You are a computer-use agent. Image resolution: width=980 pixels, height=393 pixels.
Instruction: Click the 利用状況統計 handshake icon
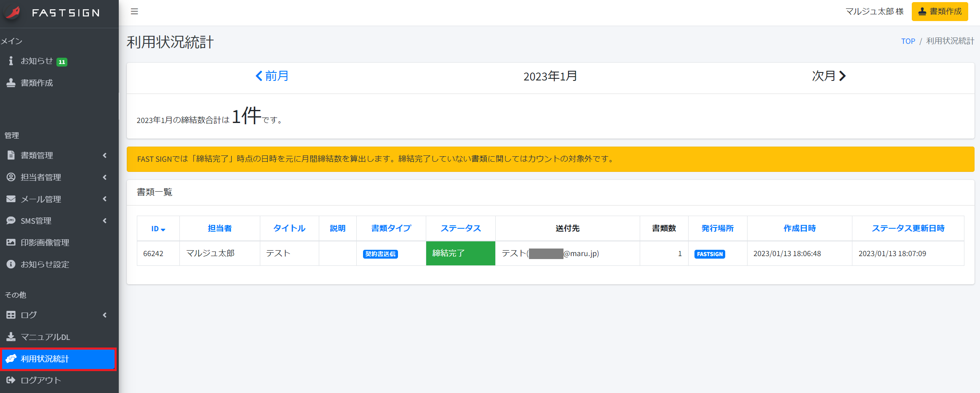coord(11,359)
